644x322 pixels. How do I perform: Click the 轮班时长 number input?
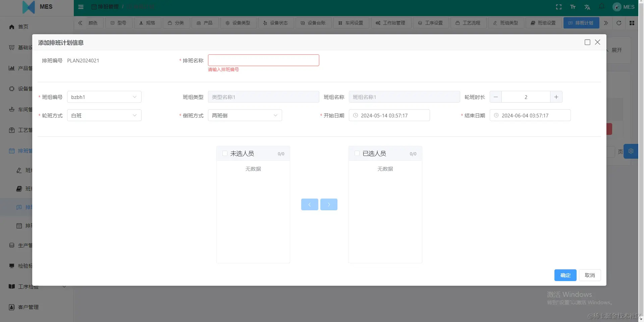point(526,97)
